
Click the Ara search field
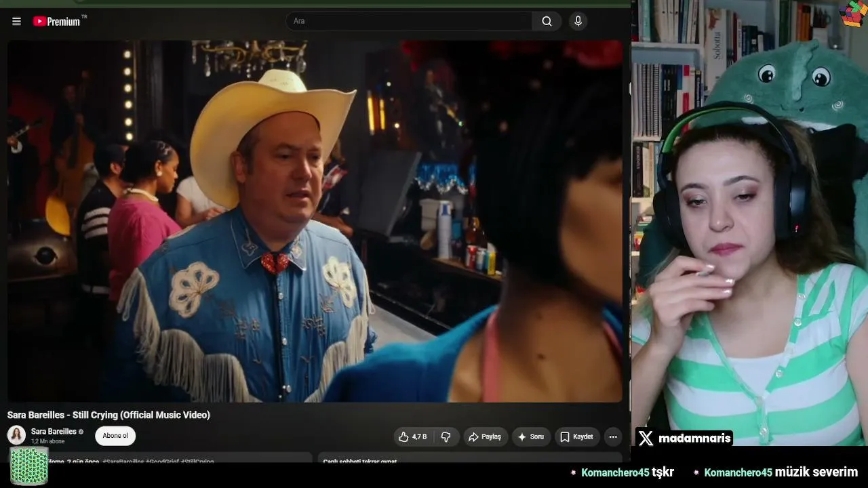pos(409,21)
